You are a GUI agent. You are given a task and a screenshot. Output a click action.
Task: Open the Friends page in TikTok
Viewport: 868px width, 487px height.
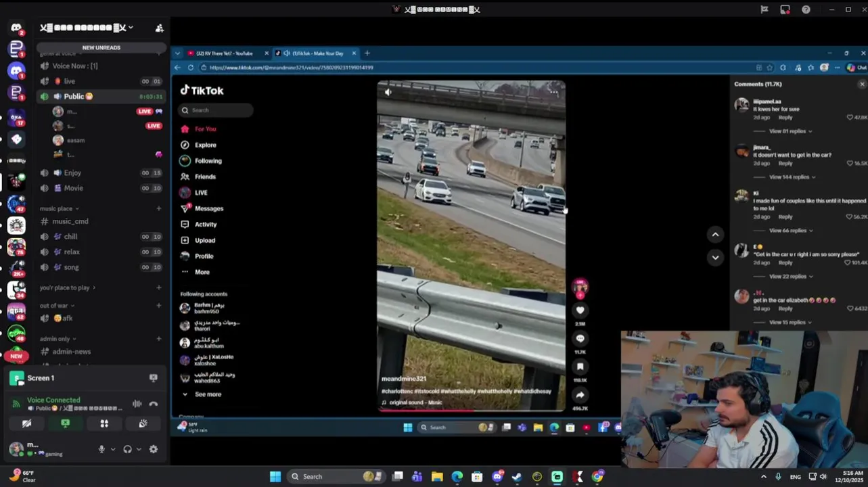[x=198, y=177]
